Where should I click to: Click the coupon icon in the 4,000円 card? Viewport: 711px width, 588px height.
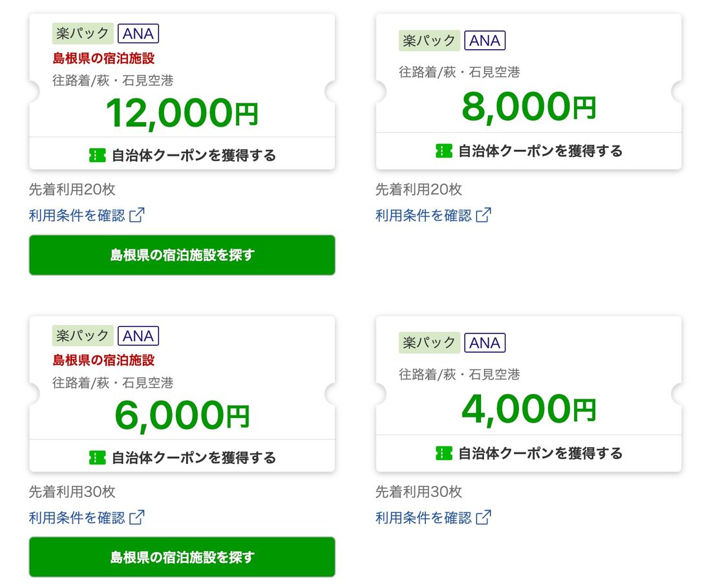pyautogui.click(x=444, y=453)
